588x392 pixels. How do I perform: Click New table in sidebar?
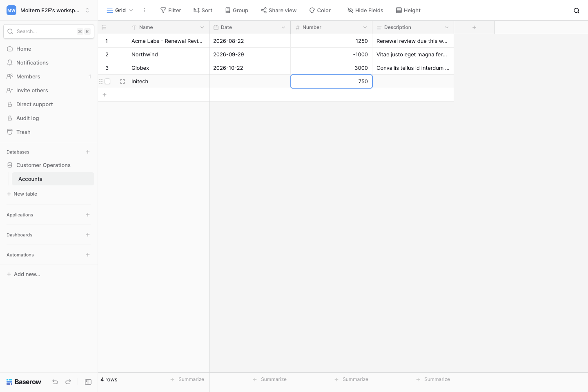pyautogui.click(x=22, y=194)
